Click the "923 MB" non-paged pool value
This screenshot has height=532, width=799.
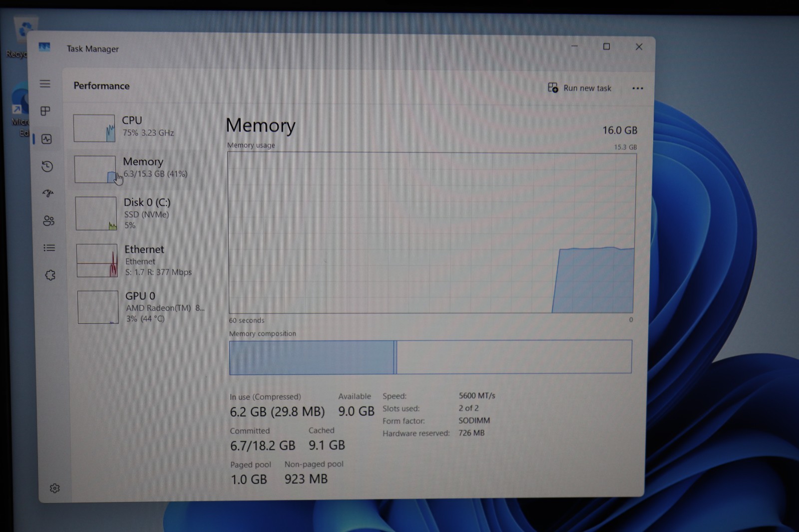[x=306, y=479]
